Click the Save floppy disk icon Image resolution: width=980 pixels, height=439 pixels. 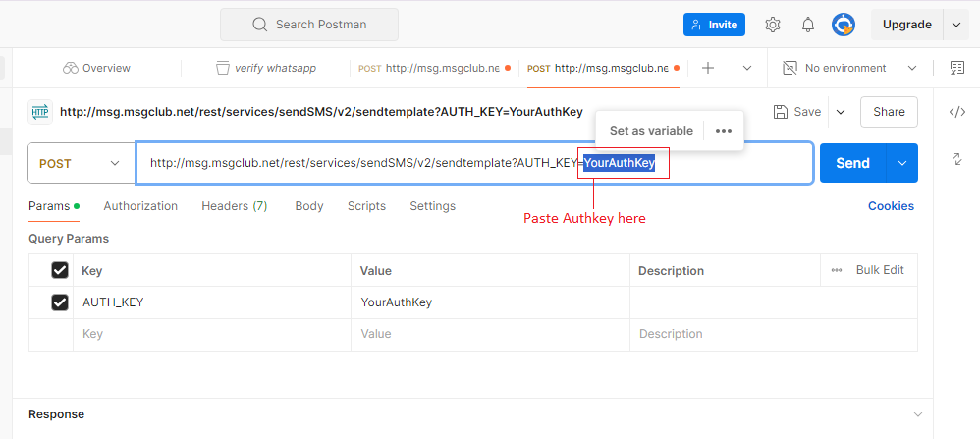(x=781, y=112)
